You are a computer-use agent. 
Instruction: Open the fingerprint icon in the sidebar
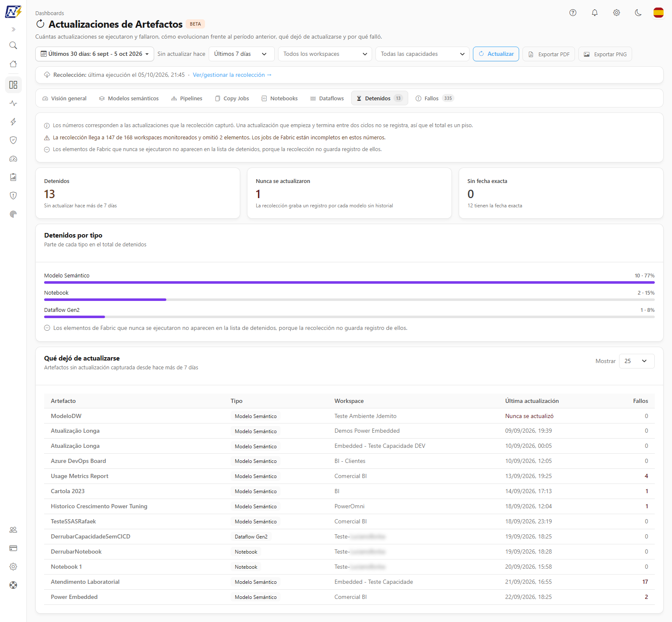click(x=13, y=214)
